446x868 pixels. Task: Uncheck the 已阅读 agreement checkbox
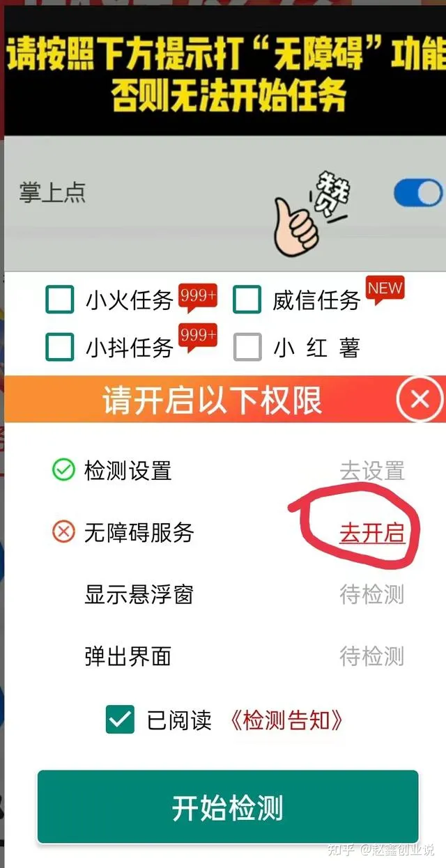120,720
